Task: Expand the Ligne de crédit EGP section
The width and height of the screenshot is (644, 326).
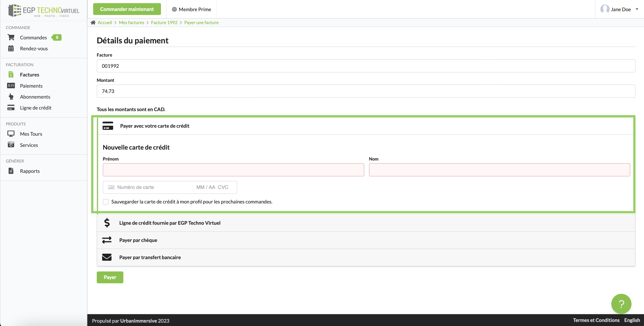Action: click(x=170, y=223)
